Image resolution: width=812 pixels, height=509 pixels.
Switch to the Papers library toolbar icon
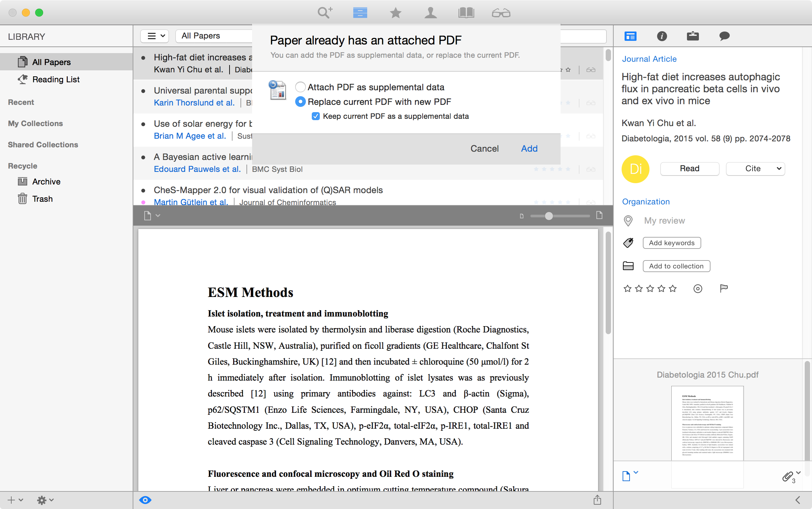tap(360, 13)
